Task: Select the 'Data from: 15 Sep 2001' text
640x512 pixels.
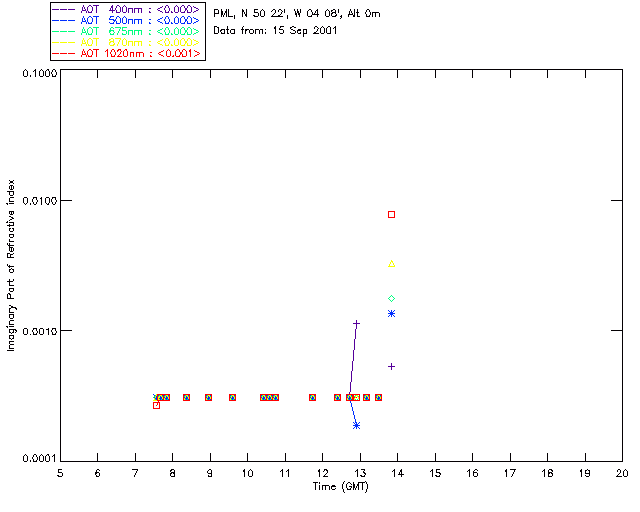Action: coord(275,31)
